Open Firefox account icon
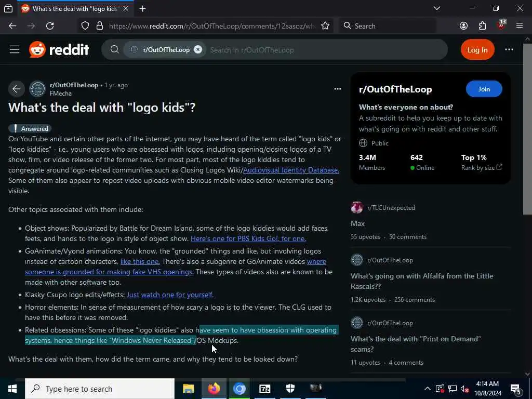This screenshot has height=399, width=532. pos(463,26)
